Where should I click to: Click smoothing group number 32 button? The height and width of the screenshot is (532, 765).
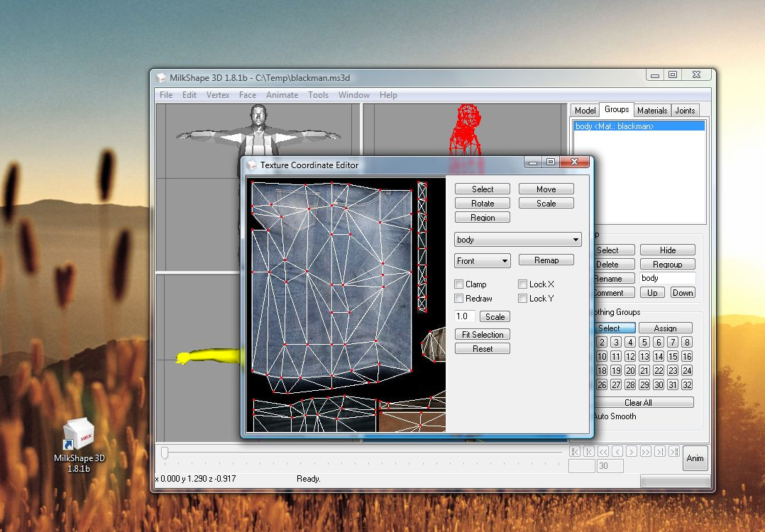click(686, 385)
